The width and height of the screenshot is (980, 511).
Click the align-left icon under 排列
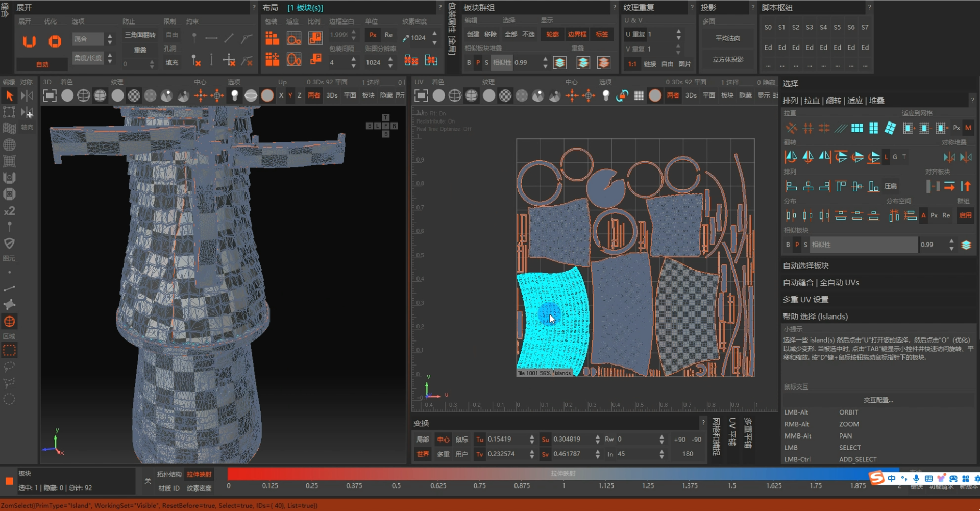tap(791, 186)
